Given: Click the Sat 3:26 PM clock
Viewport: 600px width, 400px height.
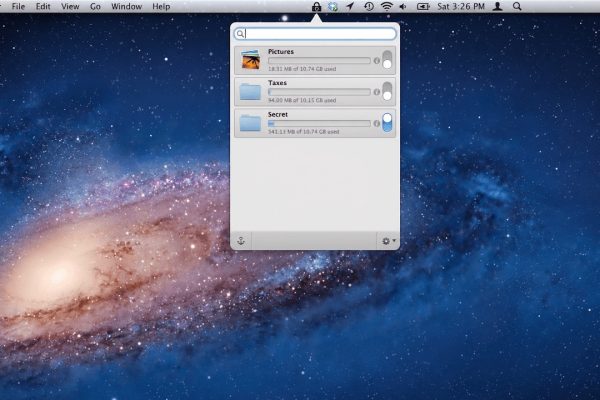Looking at the screenshot, I should [x=461, y=7].
